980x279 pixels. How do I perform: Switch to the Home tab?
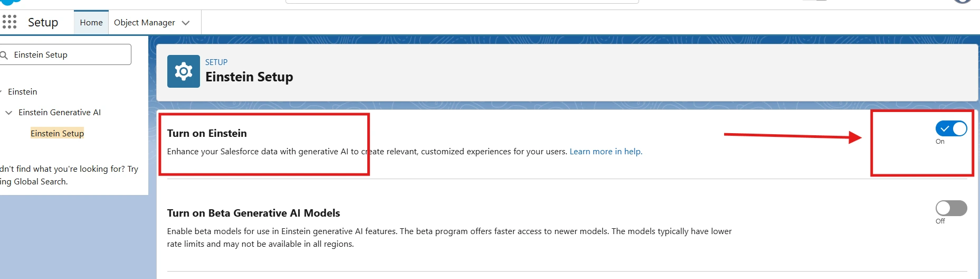[x=91, y=23]
